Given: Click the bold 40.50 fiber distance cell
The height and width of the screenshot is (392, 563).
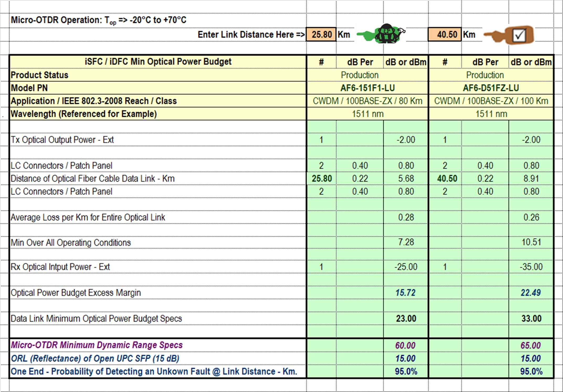Looking at the screenshot, I should point(447,179).
